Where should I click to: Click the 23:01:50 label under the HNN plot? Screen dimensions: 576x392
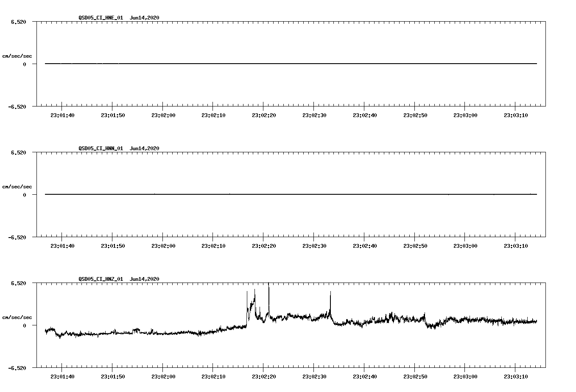113,246
